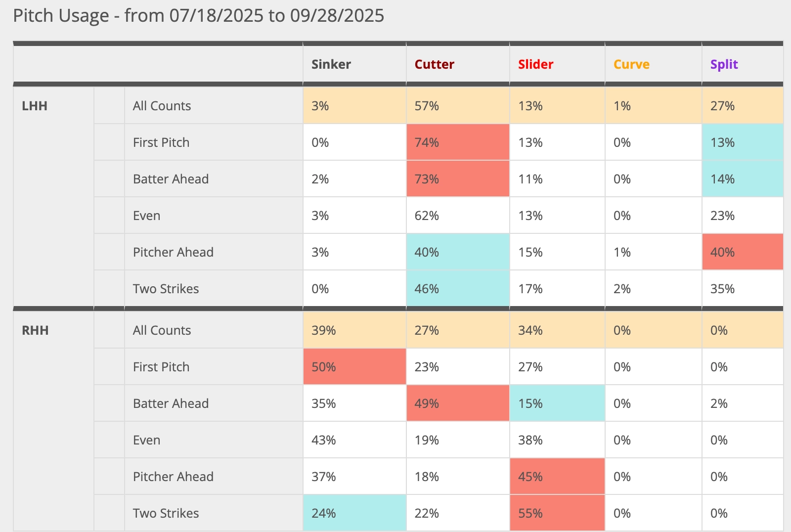Click the red Slider column header
The image size is (791, 532).
(535, 64)
